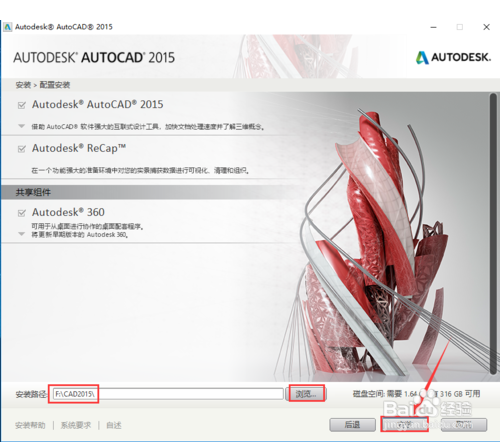Click the 共享组件 section header
Viewport: 500px width, 442px height.
[33, 192]
